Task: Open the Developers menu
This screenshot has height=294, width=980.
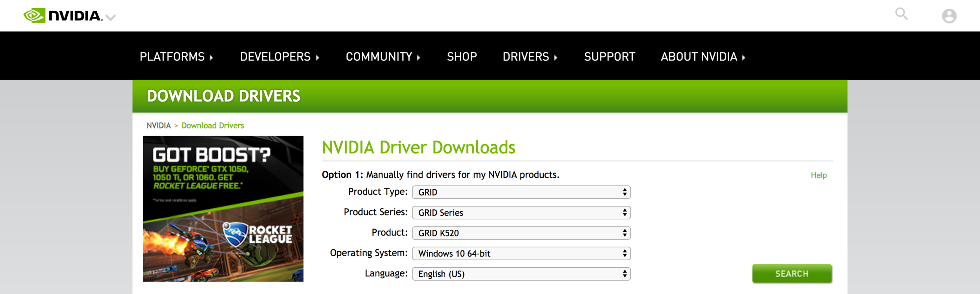Action: pyautogui.click(x=279, y=57)
